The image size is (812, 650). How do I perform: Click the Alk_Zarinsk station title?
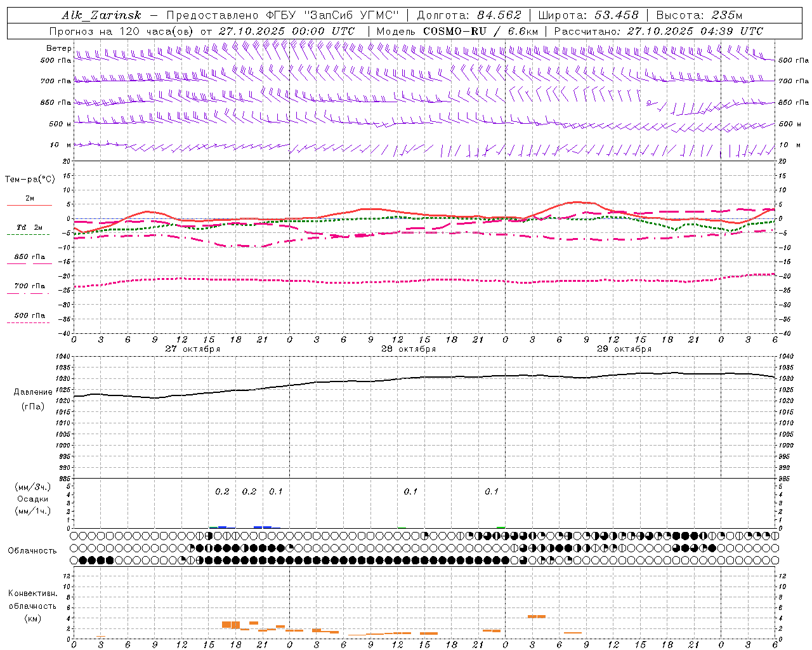click(101, 15)
